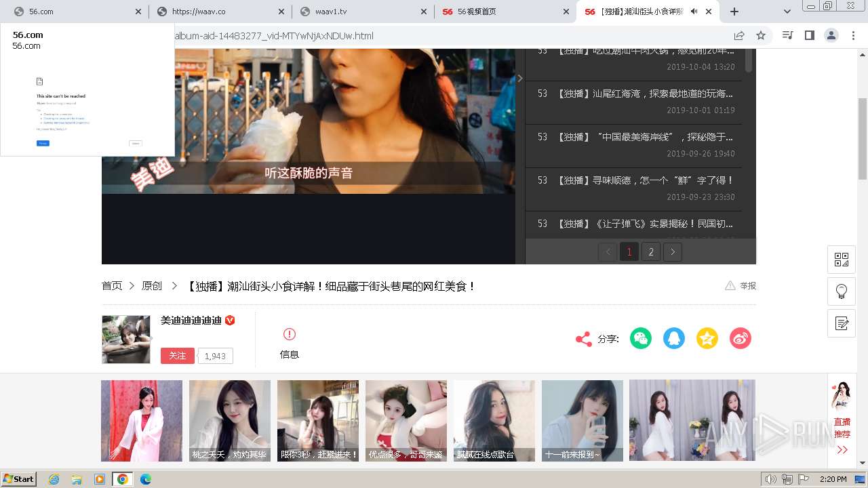
Task: Open the volume control in system tray
Action: [771, 479]
